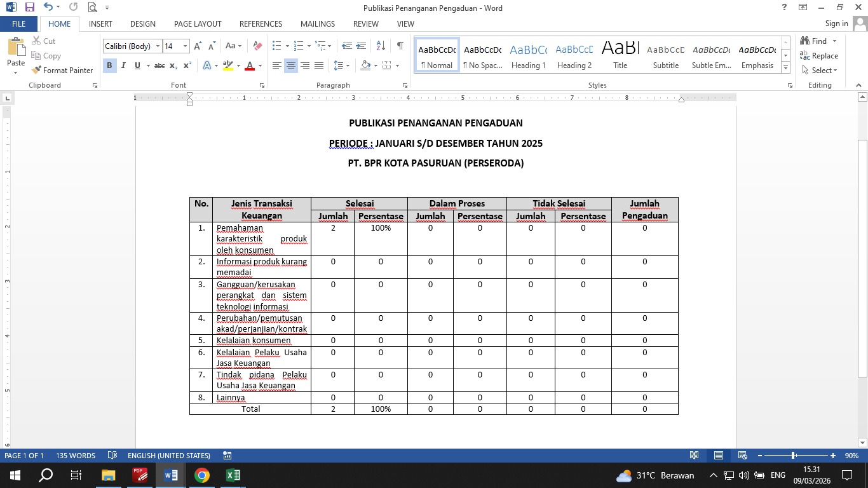
Task: Open the Font dialog launcher
Action: [x=262, y=85]
